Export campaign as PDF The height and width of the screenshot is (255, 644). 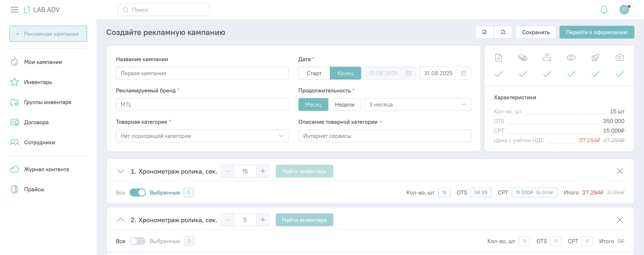pos(485,32)
